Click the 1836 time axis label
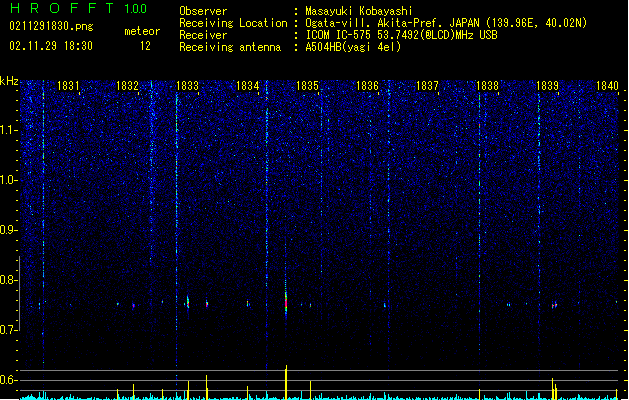Image resolution: width=629 pixels, height=400 pixels. (x=367, y=86)
